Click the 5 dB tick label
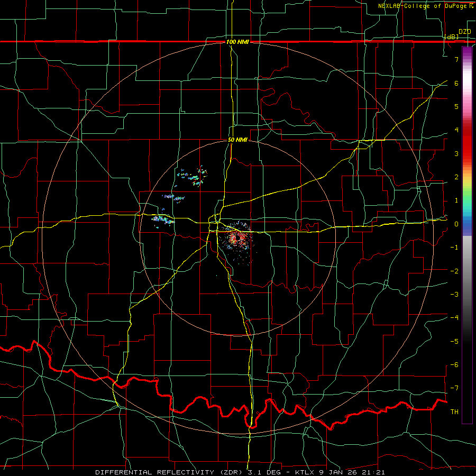This screenshot has width=476, height=476. point(456,106)
